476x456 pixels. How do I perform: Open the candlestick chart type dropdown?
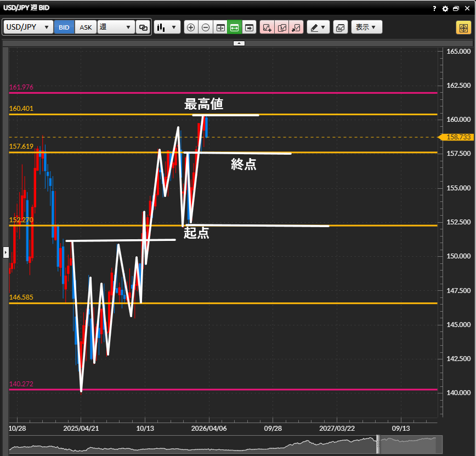coord(167,27)
